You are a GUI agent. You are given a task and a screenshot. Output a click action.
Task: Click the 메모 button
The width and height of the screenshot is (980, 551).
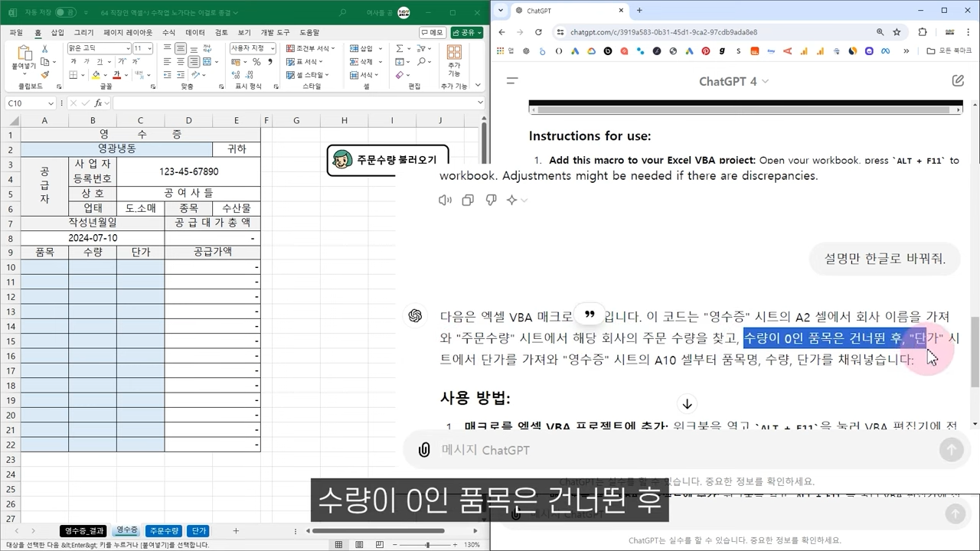433,32
